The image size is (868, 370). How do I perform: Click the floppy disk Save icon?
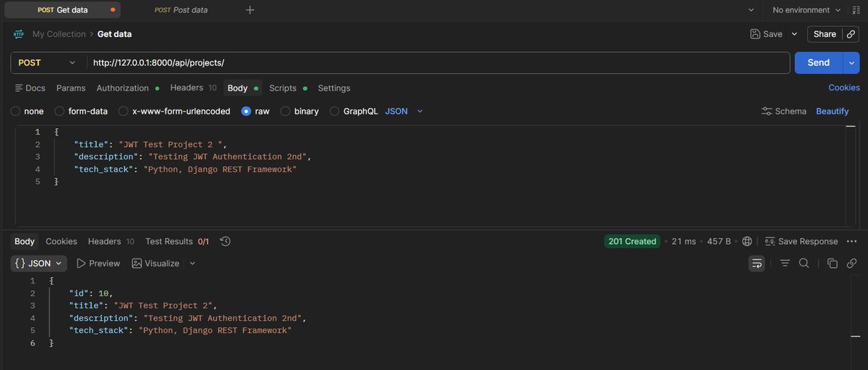click(x=755, y=34)
